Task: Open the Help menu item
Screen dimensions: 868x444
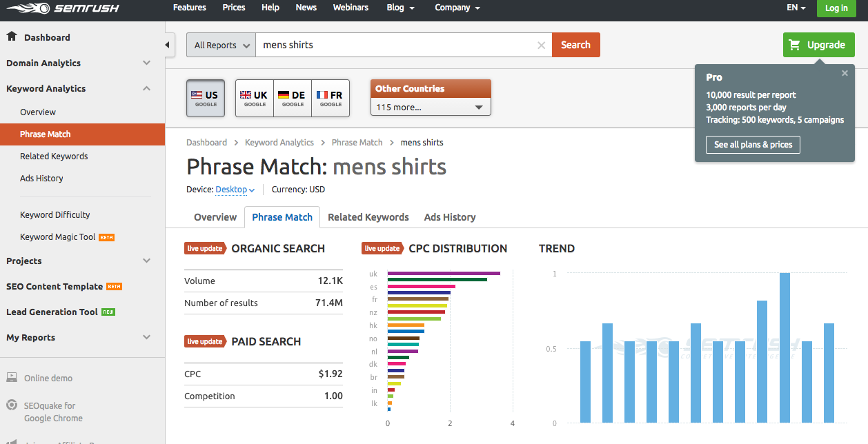Action: point(270,8)
